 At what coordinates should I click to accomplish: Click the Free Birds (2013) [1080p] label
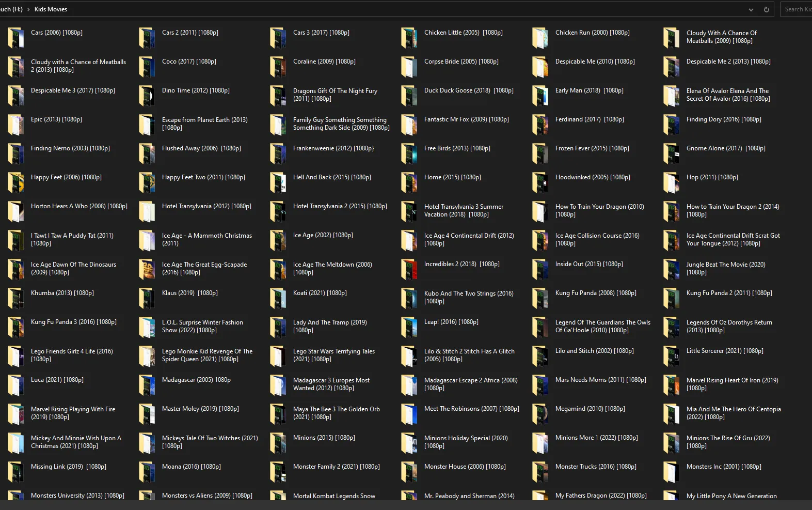coord(457,148)
